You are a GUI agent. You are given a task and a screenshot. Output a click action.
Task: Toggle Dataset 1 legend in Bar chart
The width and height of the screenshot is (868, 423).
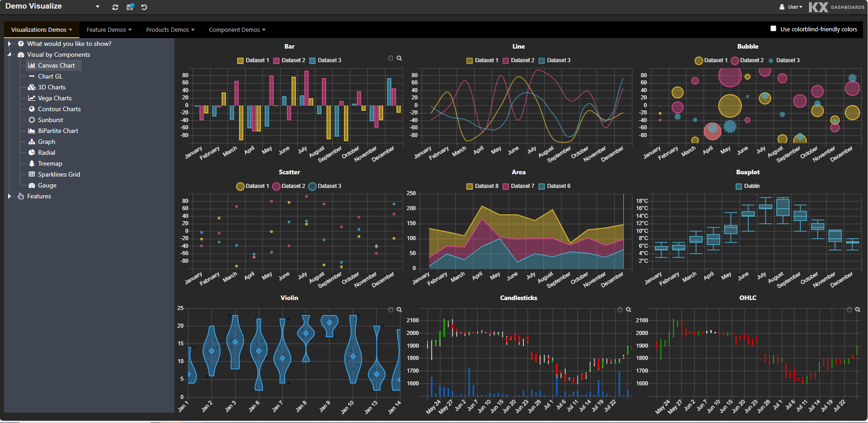tap(253, 60)
